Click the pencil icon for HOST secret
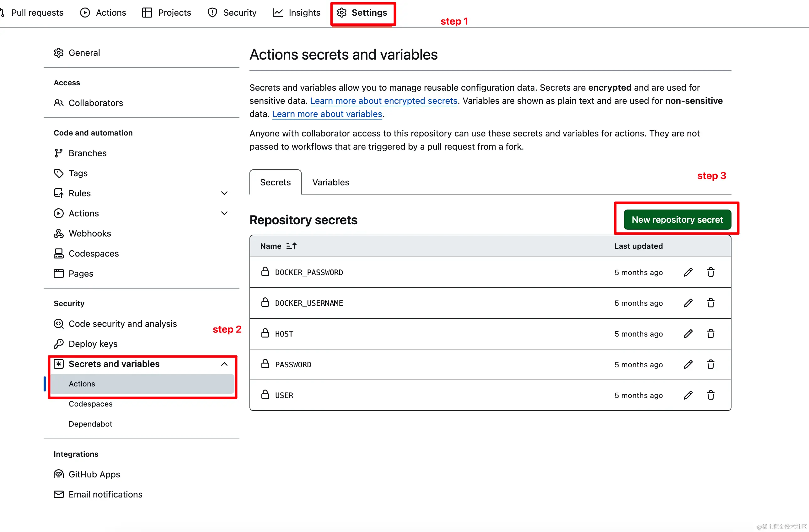Image resolution: width=809 pixels, height=532 pixels. coord(688,334)
